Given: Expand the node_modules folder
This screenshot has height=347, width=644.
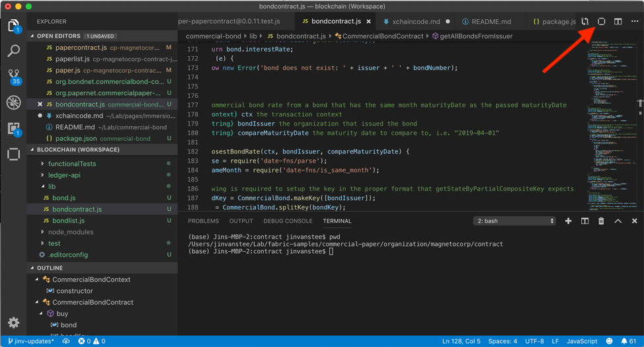Looking at the screenshot, I should coord(42,232).
